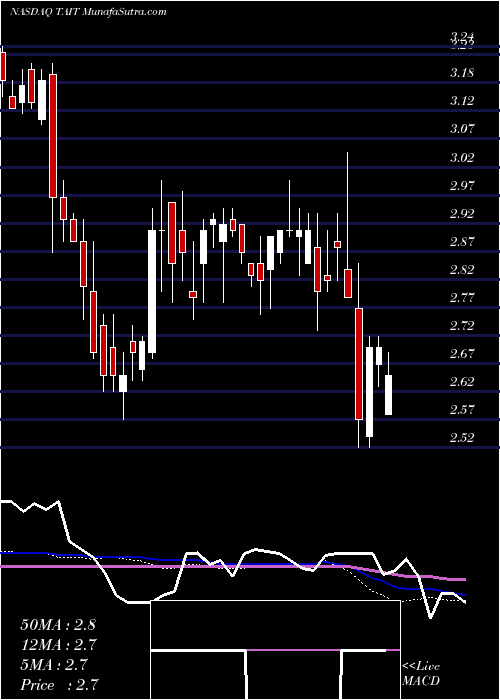The width and height of the screenshot is (500, 700).
Task: Click the 2.82 price axis label
Action: click(x=462, y=270)
